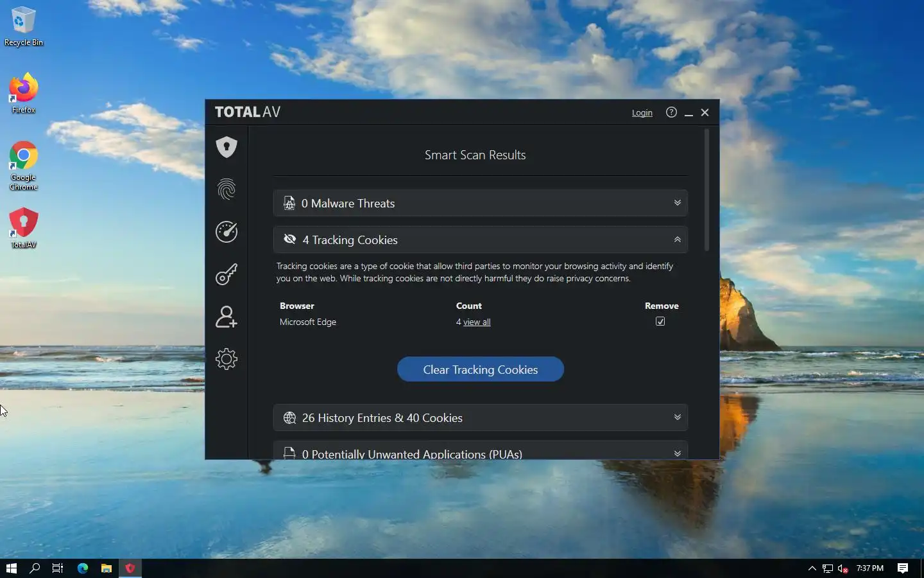Image resolution: width=924 pixels, height=578 pixels.
Task: Open the speedometer System Tune-Up sidebar icon
Action: pyautogui.click(x=227, y=232)
